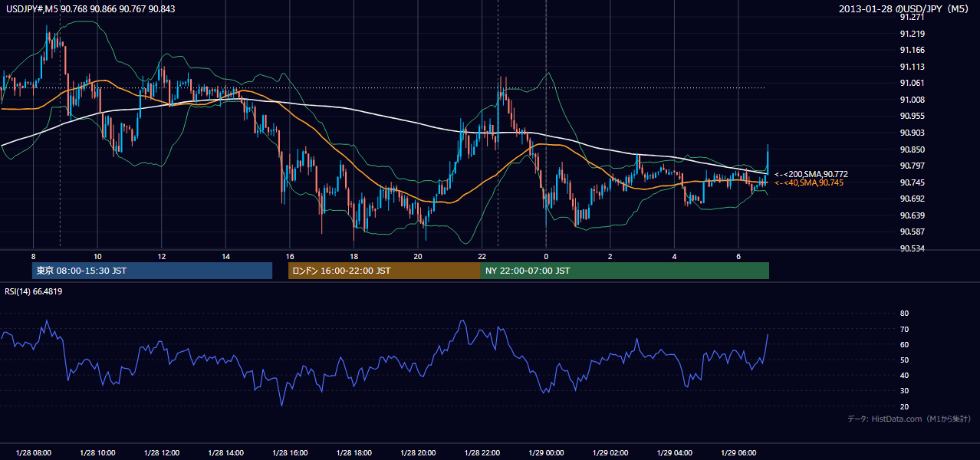Click price axis value 90.903
The width and height of the screenshot is (980, 460).
913,133
